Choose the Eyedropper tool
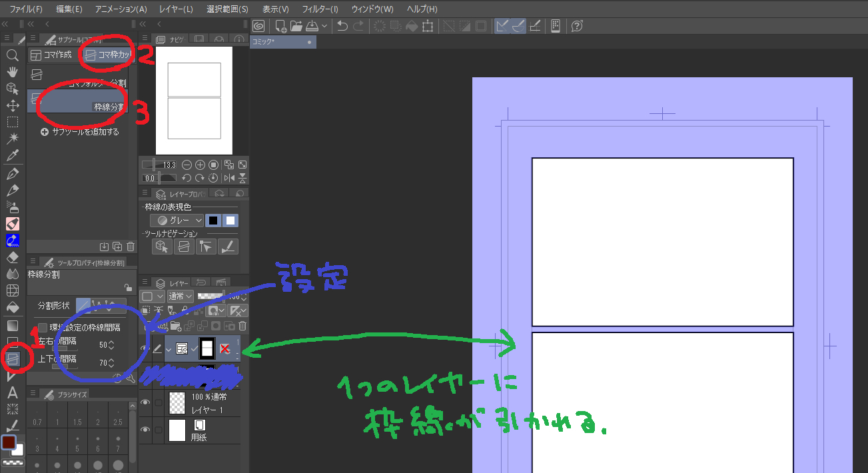The image size is (868, 473). tap(12, 156)
